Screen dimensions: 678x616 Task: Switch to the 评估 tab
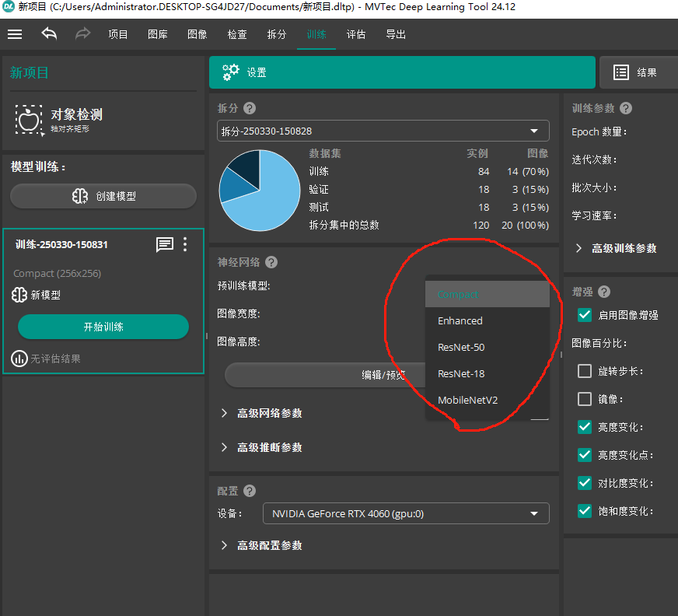click(356, 34)
